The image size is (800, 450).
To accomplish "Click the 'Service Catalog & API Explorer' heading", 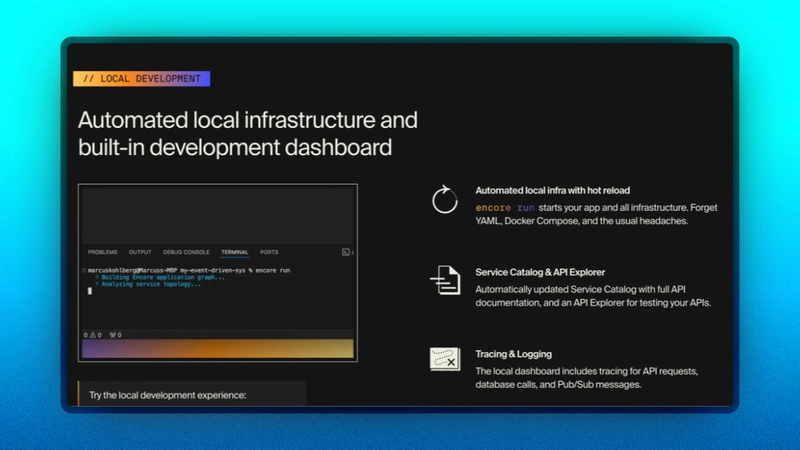I will 540,272.
